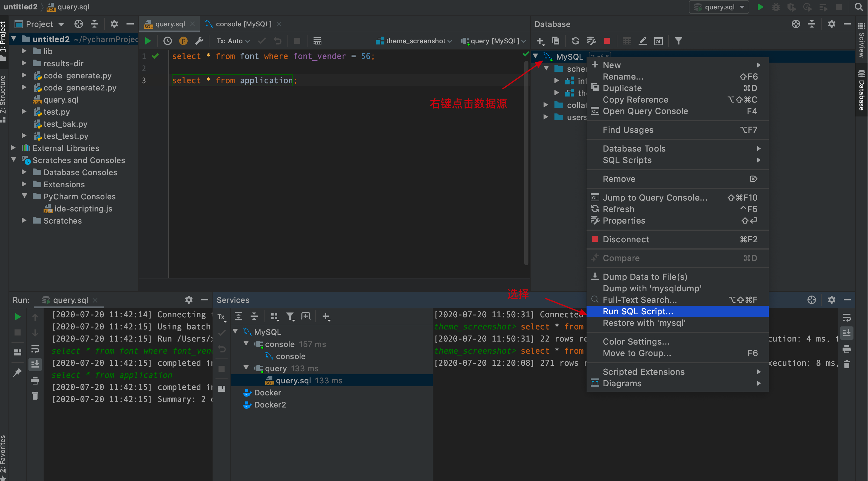Collapse Scratches and Consoles node

[14, 160]
